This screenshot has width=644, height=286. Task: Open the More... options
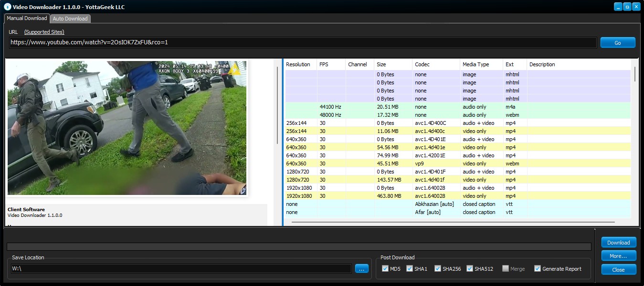618,255
